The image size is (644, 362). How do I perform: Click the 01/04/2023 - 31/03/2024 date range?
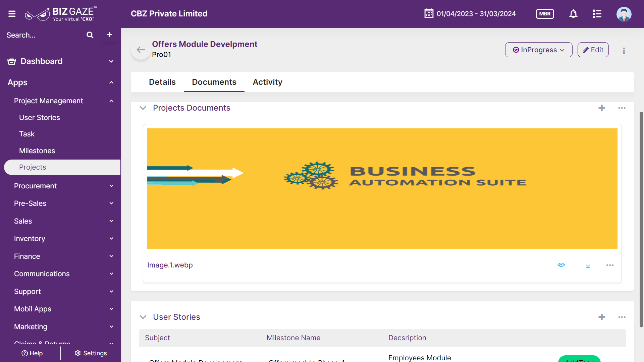tap(476, 14)
